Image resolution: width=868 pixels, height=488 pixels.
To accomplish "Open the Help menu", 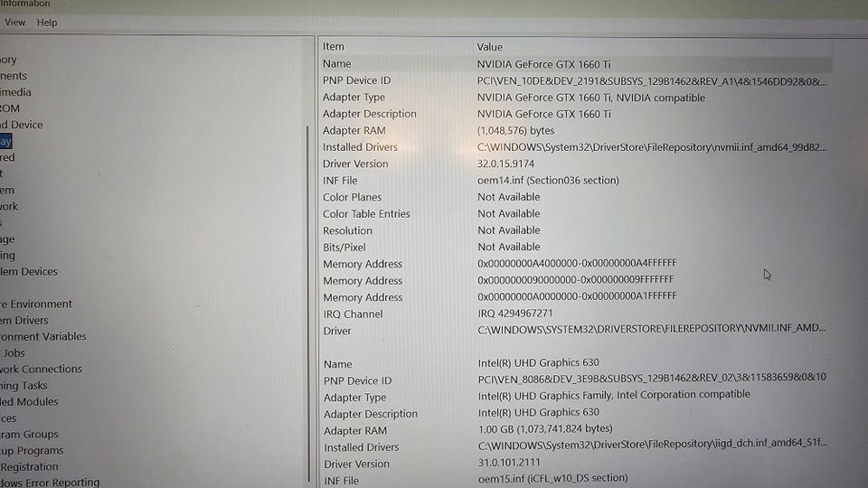I will 47,23.
